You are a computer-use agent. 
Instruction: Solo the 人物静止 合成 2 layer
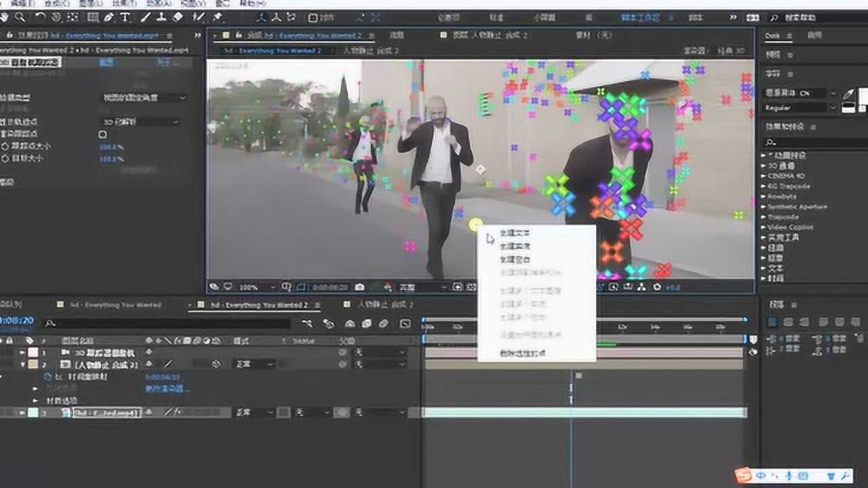click(6, 363)
